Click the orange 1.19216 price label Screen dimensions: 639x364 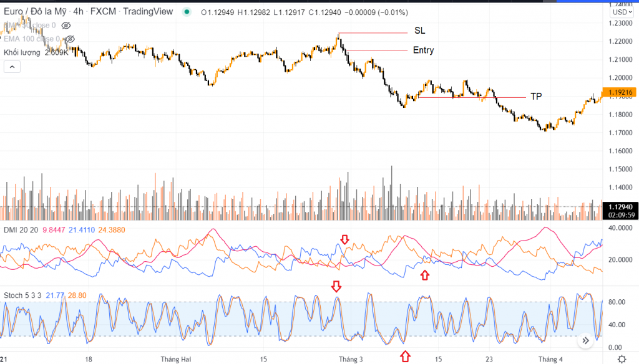618,92
